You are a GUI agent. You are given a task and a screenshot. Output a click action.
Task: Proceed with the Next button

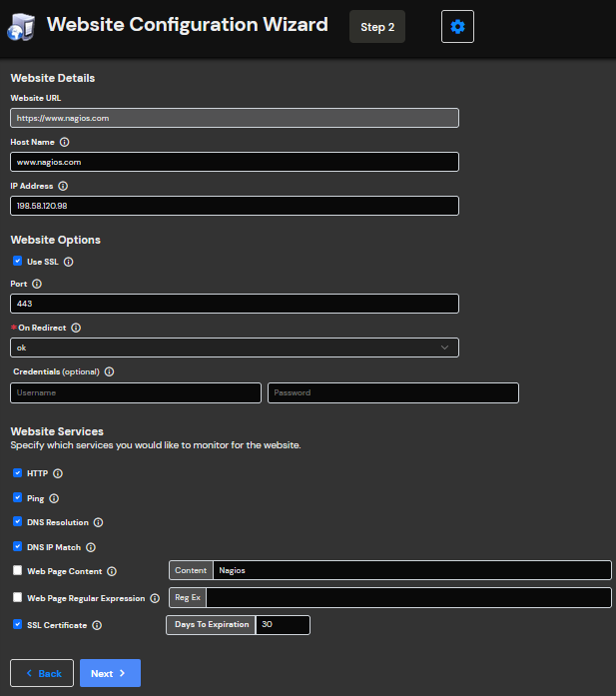click(110, 673)
